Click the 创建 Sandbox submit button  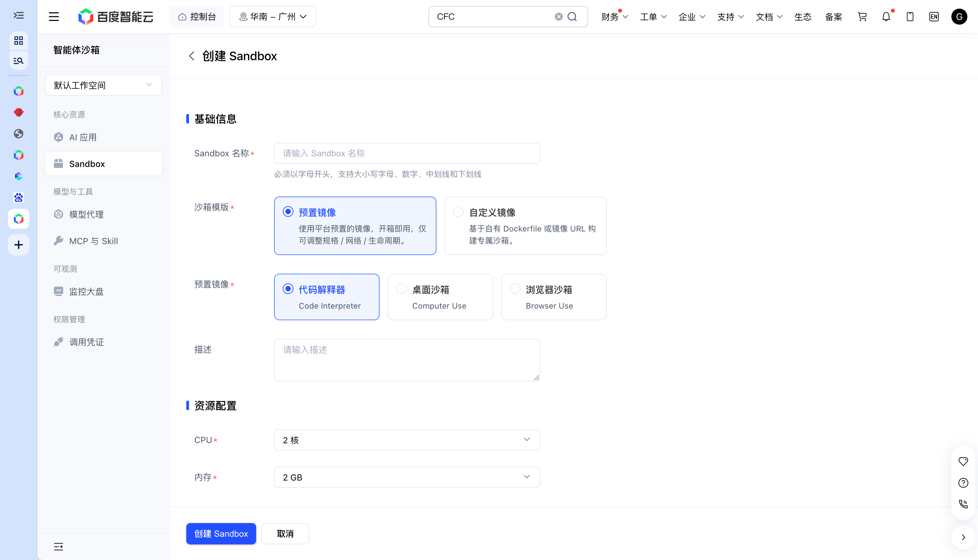click(221, 533)
